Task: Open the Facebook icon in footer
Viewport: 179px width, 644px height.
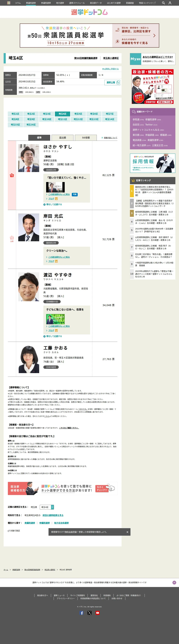Action: 81,613
